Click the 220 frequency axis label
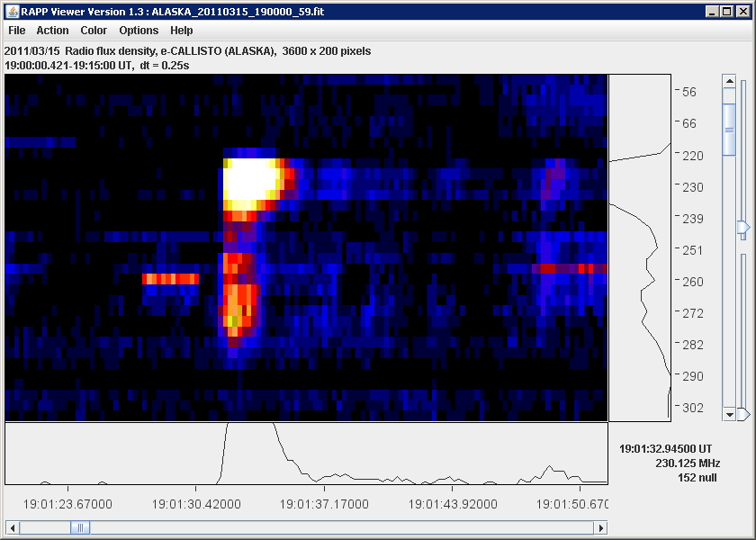This screenshot has width=756, height=540. [x=692, y=156]
